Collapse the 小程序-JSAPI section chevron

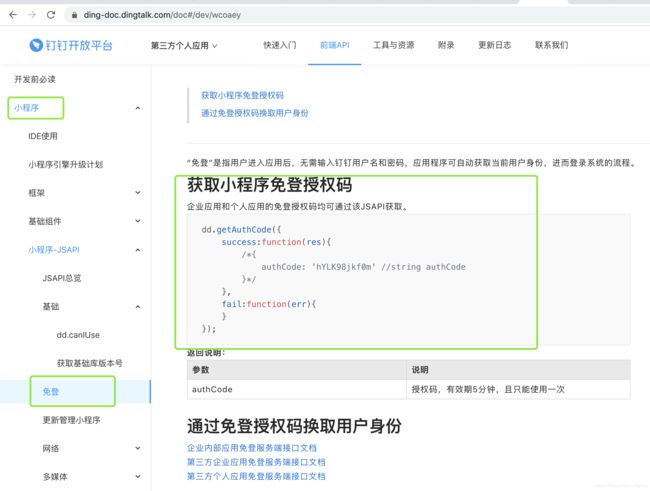(138, 250)
